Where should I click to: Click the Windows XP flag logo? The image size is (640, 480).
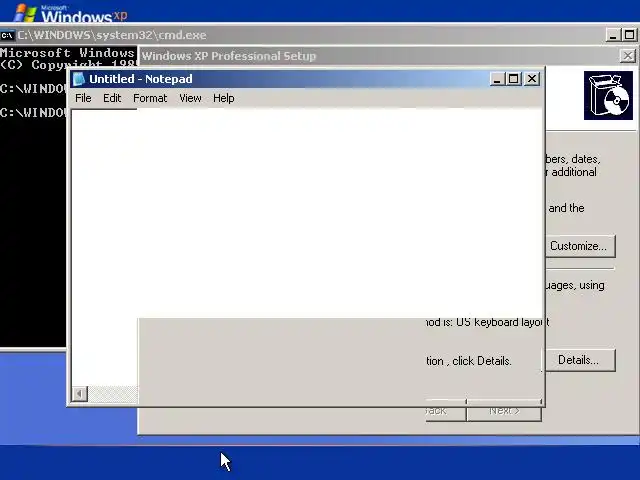point(25,13)
